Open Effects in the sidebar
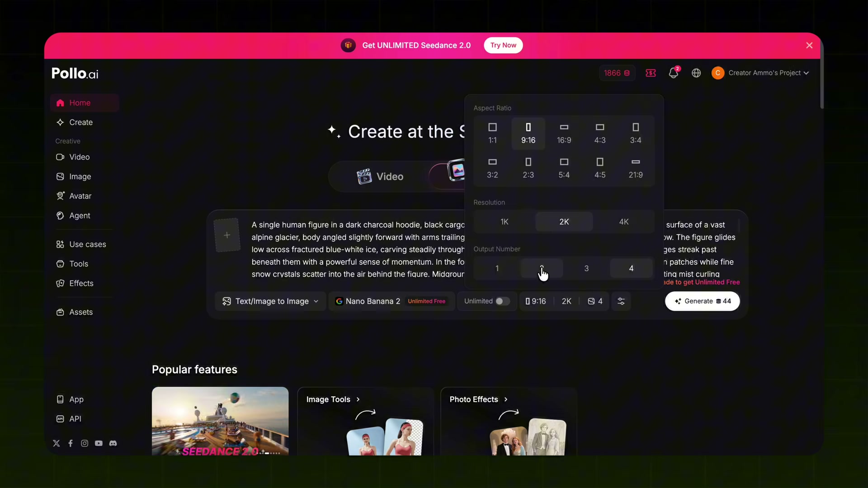The width and height of the screenshot is (868, 488). click(85, 283)
